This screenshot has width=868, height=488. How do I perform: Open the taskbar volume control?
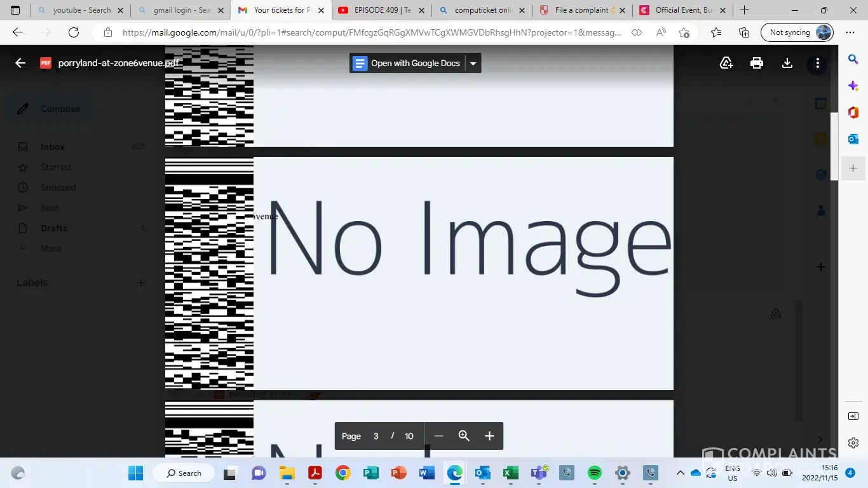771,473
